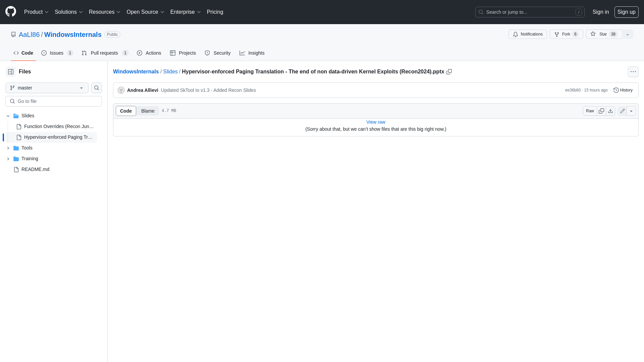644x362 pixels.
Task: Go to the Pricing page
Action: (215, 12)
